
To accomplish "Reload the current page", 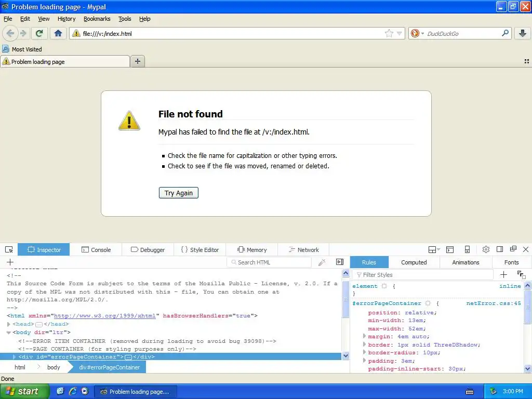I will tap(39, 33).
